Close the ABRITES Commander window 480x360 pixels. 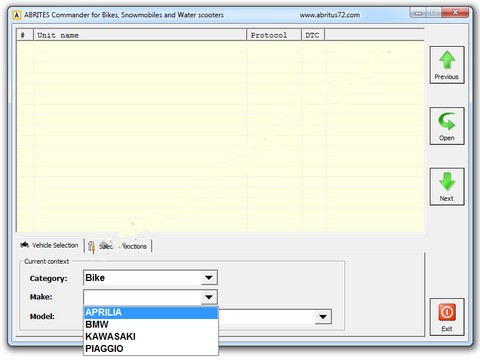455,13
